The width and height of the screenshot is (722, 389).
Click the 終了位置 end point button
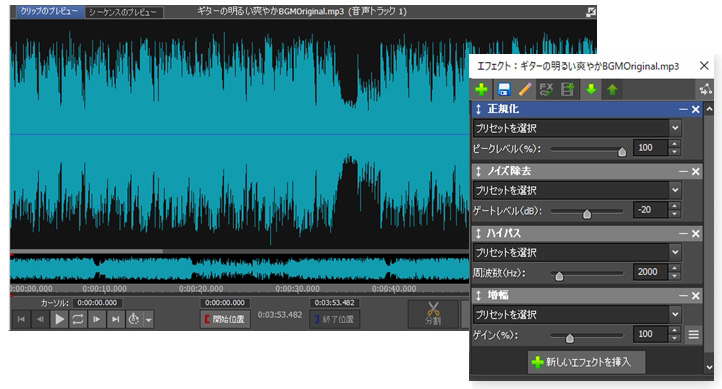tap(335, 319)
